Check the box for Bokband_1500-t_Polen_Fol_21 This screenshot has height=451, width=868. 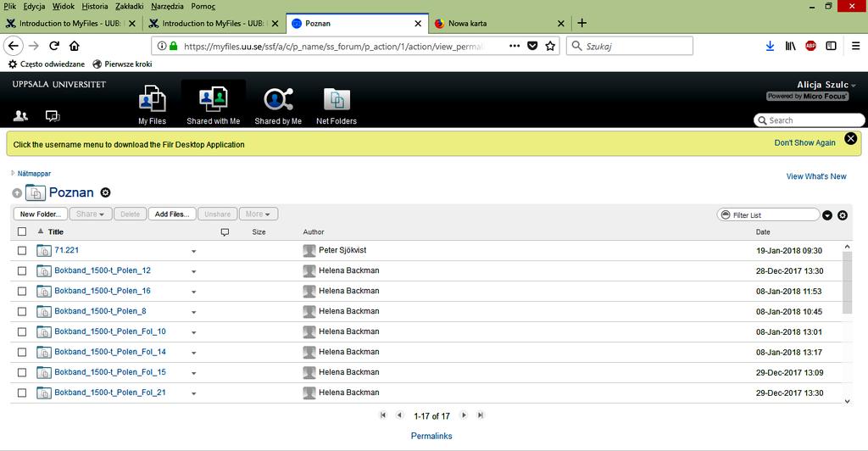click(x=22, y=393)
